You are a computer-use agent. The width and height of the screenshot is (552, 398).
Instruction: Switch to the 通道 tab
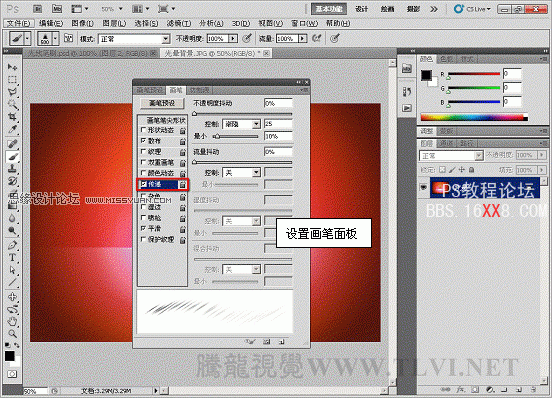446,143
